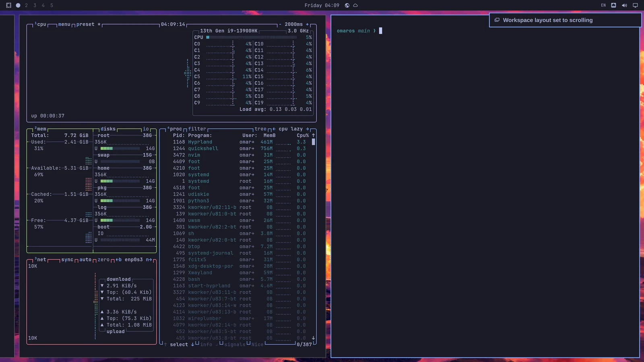Open the globe icon beside the clock
The width and height of the screenshot is (644, 362).
(x=347, y=5)
